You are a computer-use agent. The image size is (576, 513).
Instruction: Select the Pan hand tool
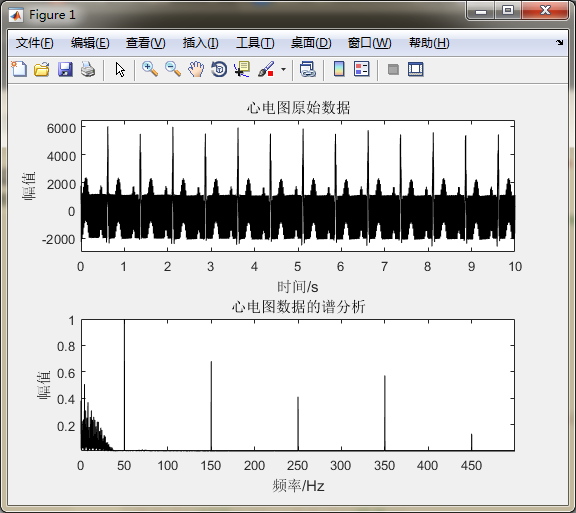tap(196, 69)
